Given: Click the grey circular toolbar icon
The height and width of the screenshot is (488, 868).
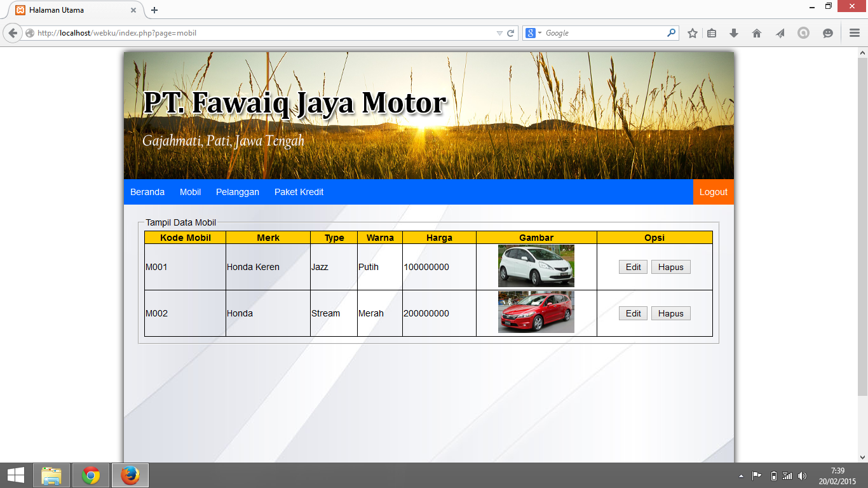Looking at the screenshot, I should (804, 33).
